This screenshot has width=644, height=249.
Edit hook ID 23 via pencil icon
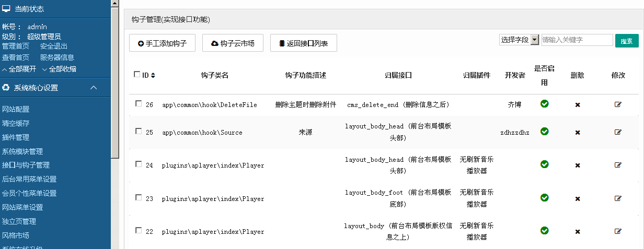618,198
